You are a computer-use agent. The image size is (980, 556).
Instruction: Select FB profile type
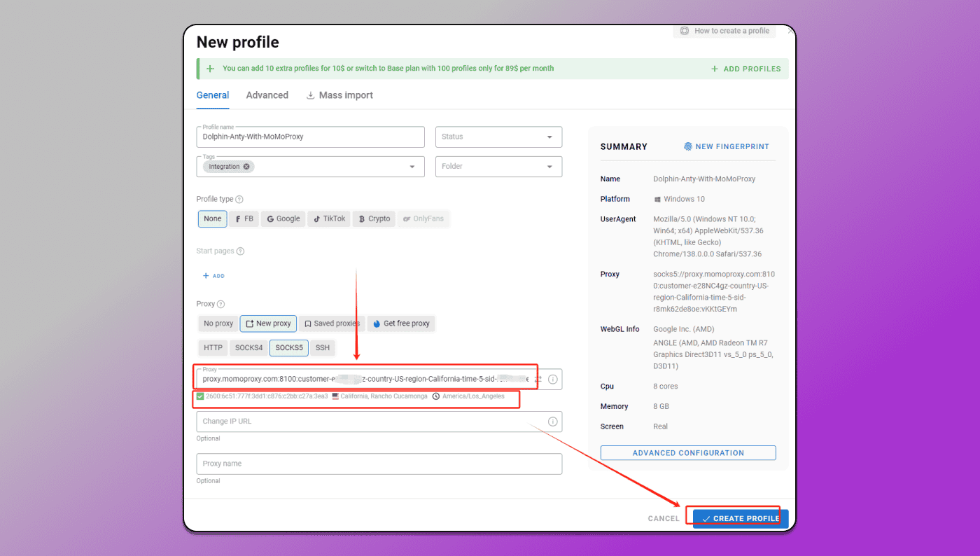click(x=244, y=218)
